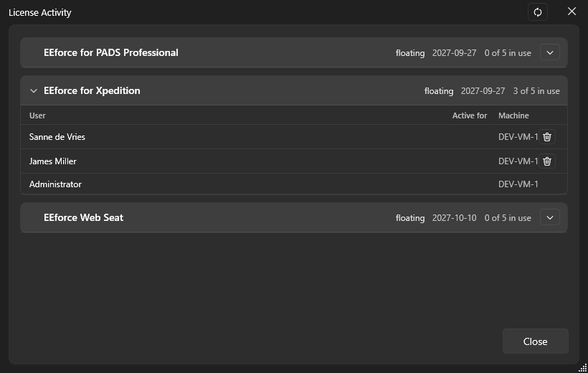
Task: Grab the window resize grip corner
Action: (583, 368)
